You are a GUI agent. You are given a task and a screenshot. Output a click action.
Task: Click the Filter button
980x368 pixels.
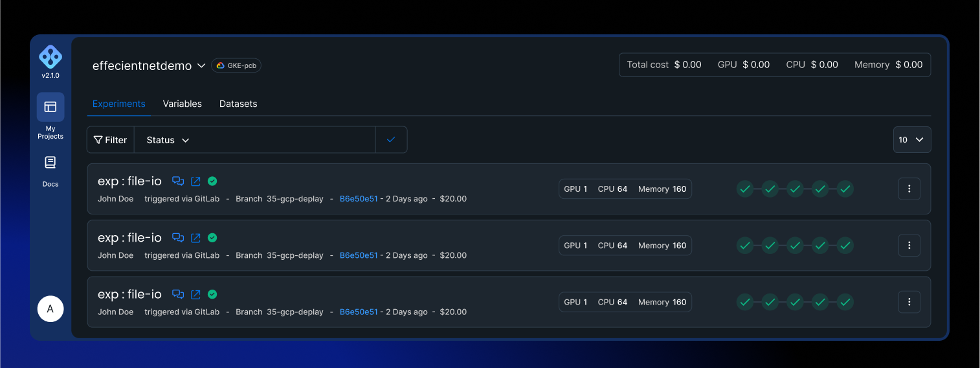(x=111, y=140)
